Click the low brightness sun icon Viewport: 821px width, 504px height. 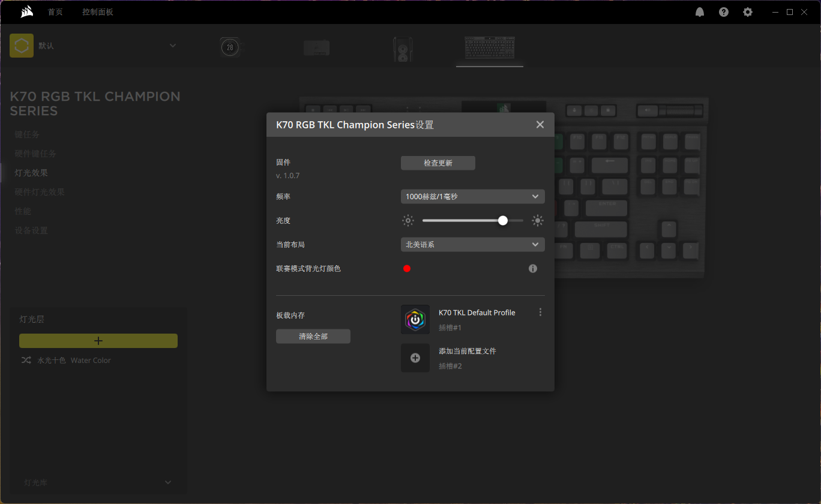click(x=408, y=221)
